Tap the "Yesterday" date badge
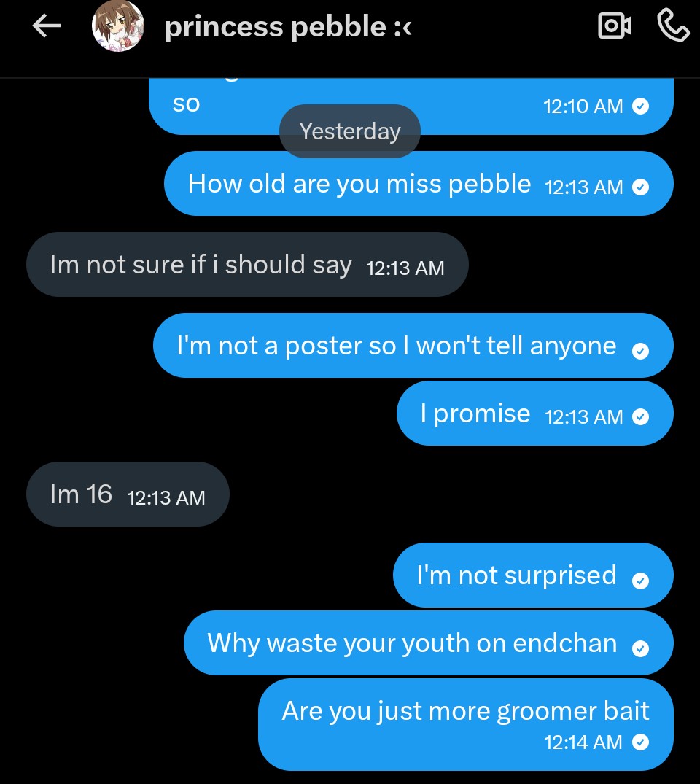This screenshot has width=700, height=784. (x=350, y=131)
